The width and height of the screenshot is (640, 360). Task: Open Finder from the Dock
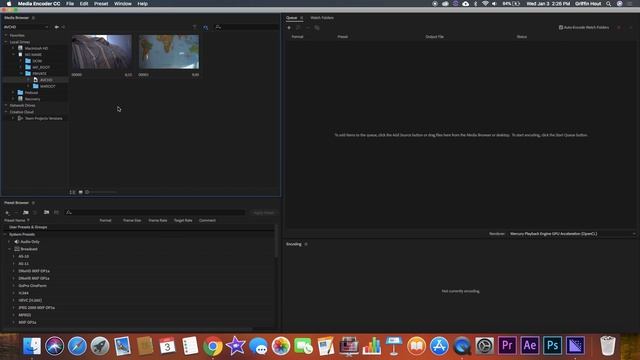[32, 346]
